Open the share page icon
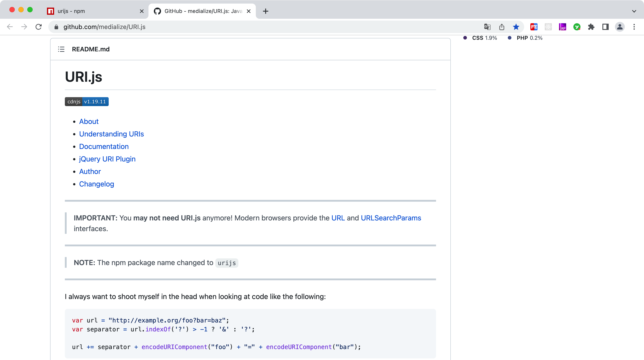The height and width of the screenshot is (360, 644). 502,27
